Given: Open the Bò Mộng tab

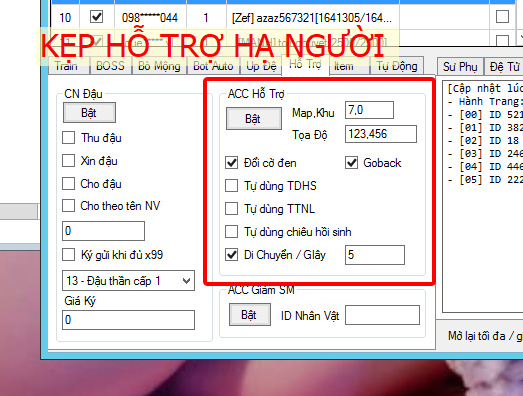Looking at the screenshot, I should (159, 66).
